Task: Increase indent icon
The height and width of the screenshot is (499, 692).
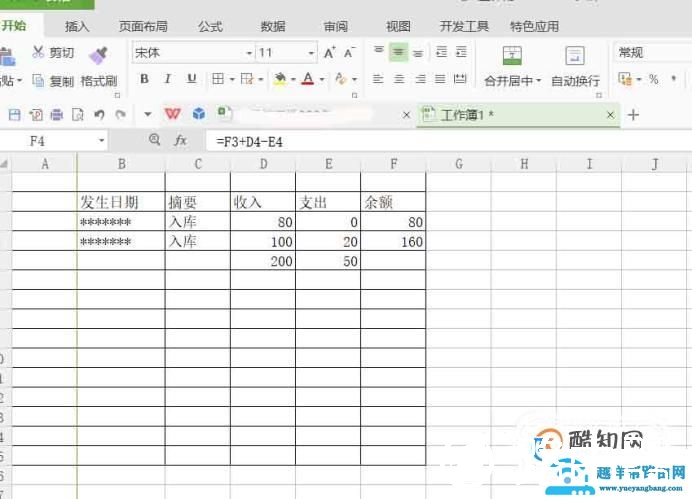Action: pos(461,52)
